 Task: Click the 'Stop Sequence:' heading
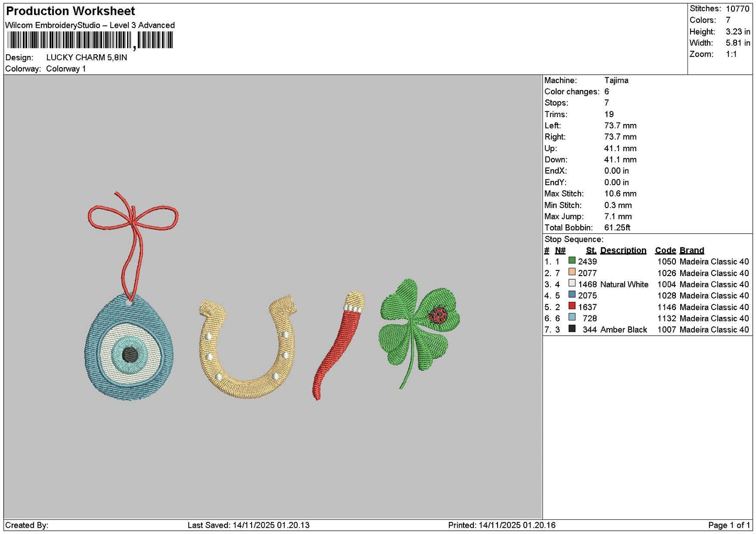574,240
